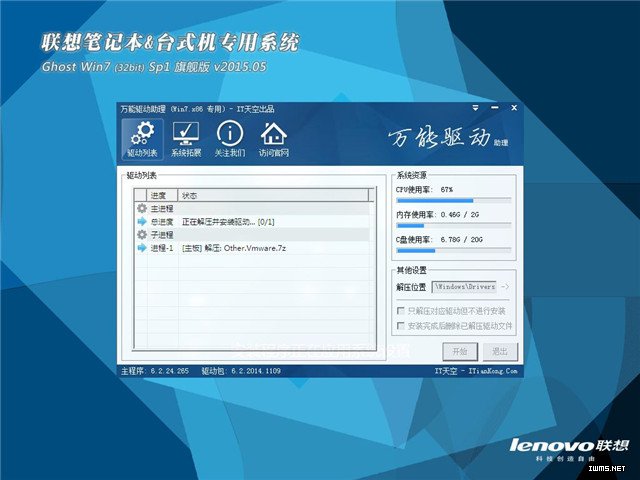Click the CPU使用率 progress bar

click(455, 200)
